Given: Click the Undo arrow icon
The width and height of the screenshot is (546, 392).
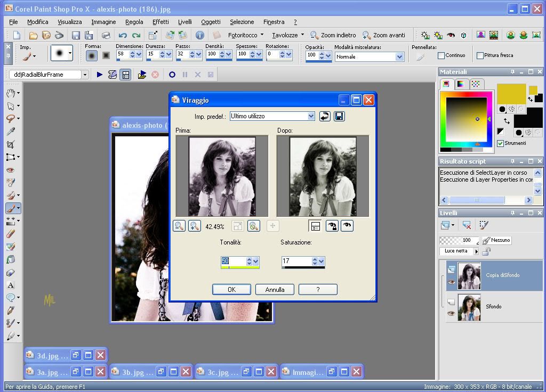Looking at the screenshot, I should [123, 35].
